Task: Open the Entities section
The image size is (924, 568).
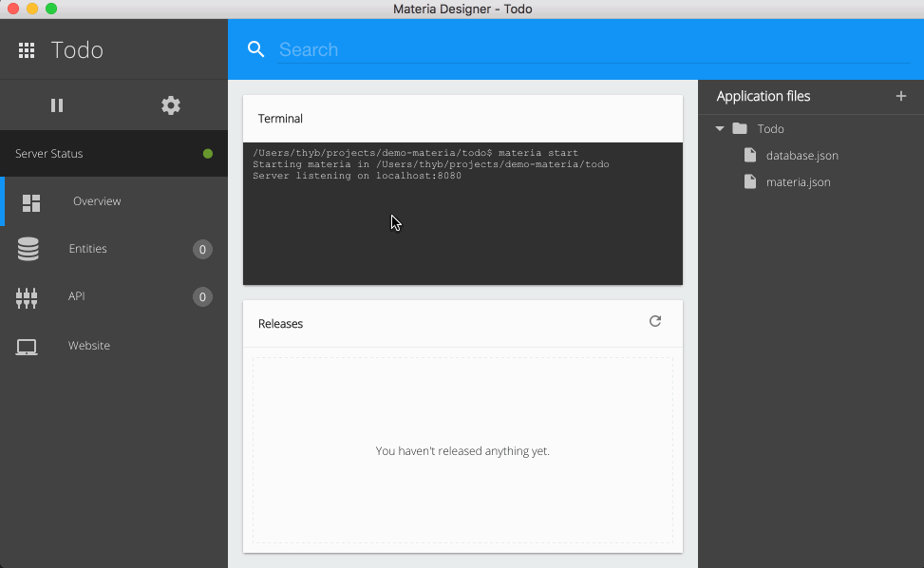Action: click(x=114, y=249)
